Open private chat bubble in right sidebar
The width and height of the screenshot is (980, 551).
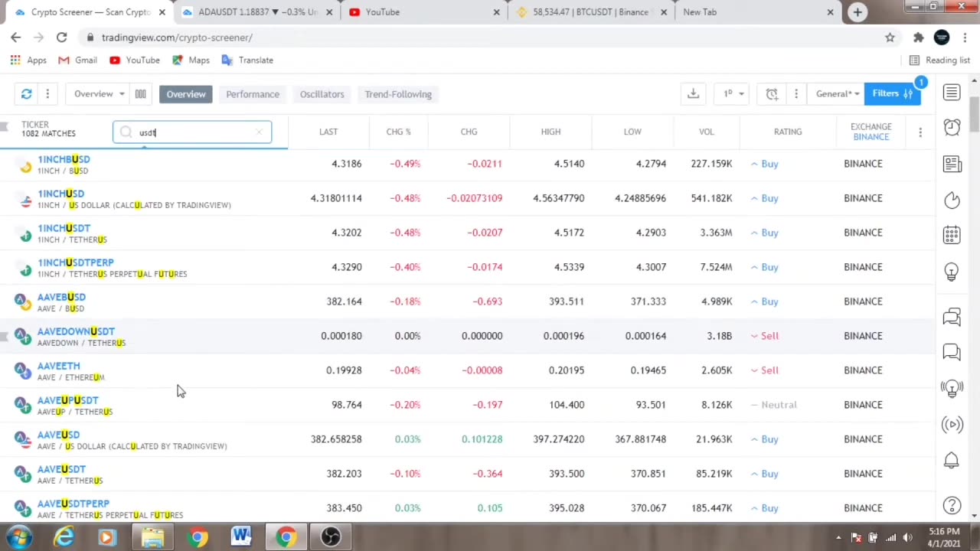(952, 352)
